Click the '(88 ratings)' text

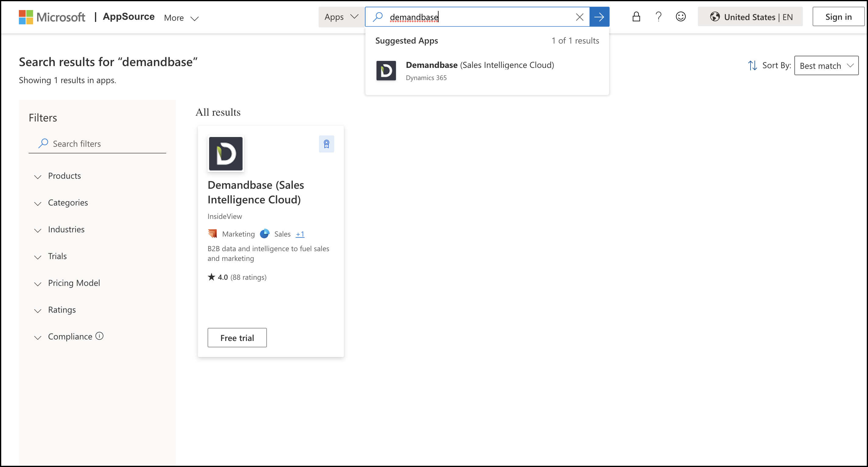point(248,277)
